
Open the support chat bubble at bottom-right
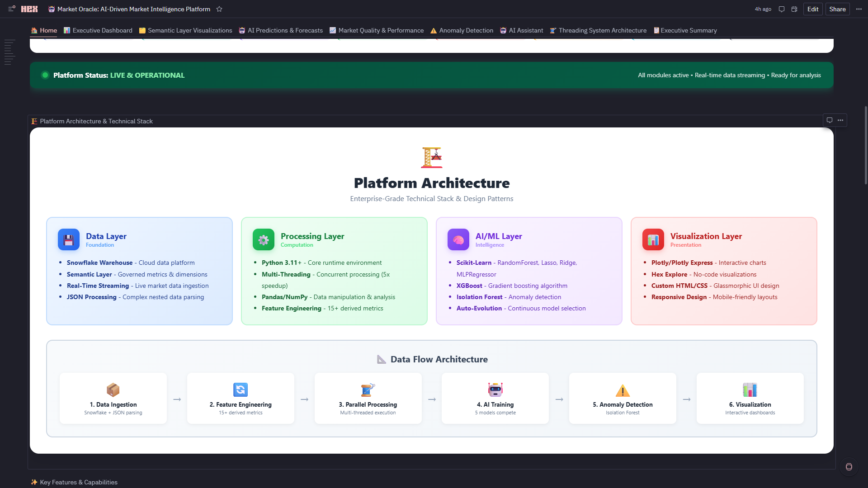point(849,467)
